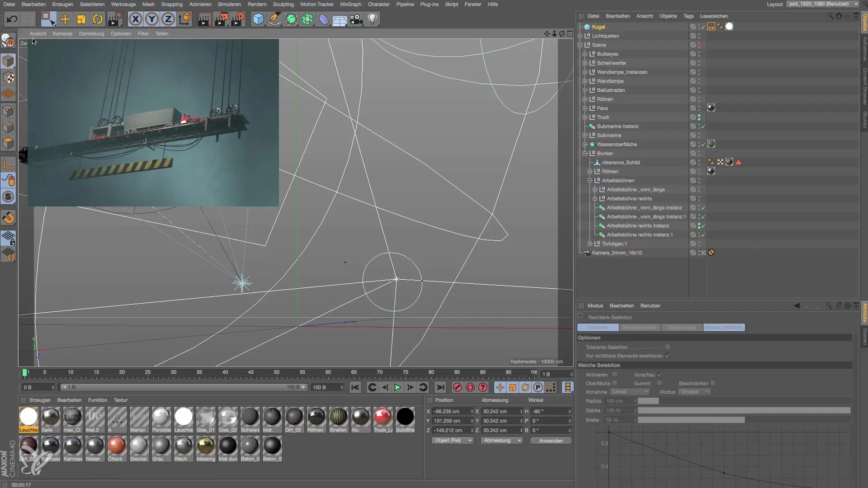868x488 pixels.
Task: Open material manager Textur menu
Action: click(x=120, y=400)
